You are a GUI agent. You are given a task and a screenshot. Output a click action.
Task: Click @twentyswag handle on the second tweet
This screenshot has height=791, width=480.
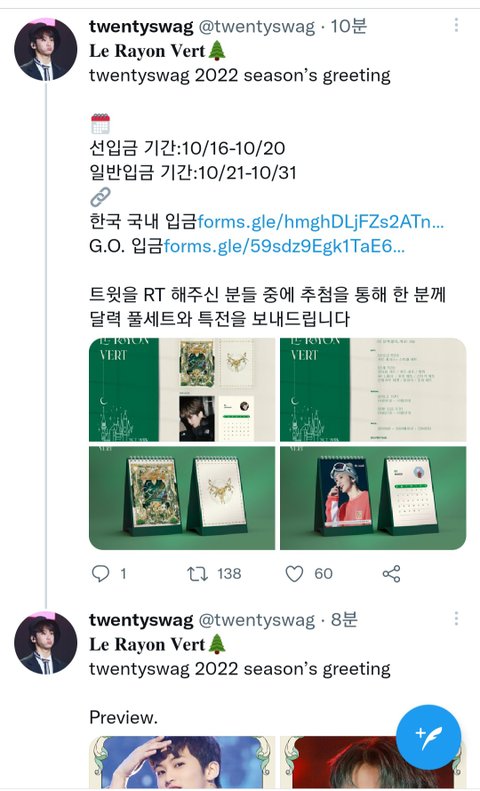click(257, 619)
